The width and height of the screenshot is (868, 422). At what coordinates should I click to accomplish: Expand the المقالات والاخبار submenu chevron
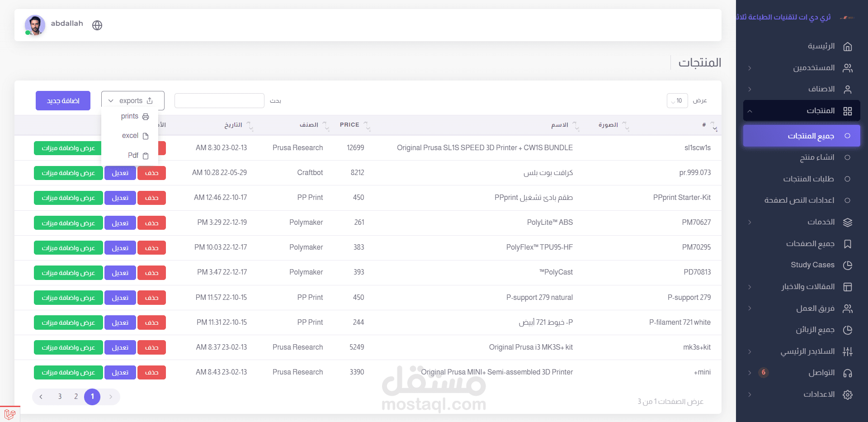point(750,287)
